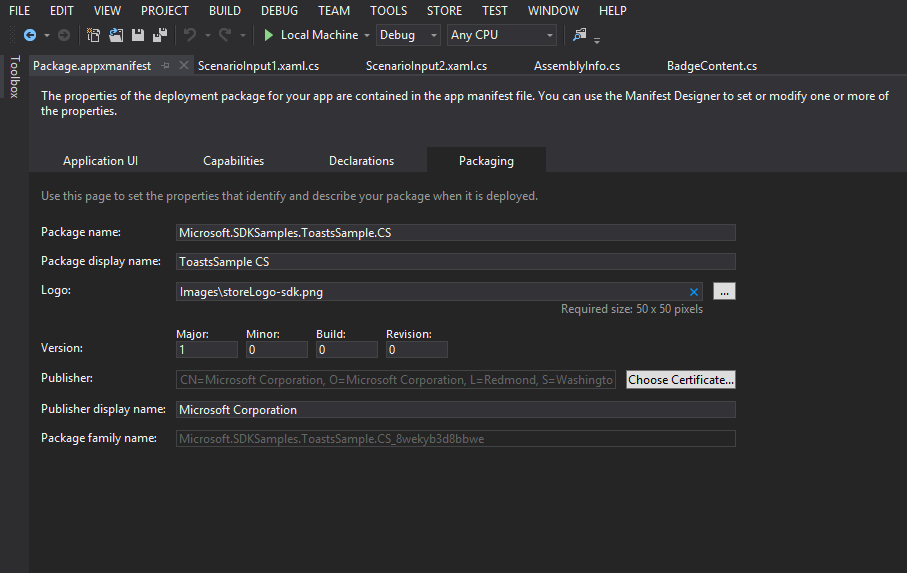Screen dimensions: 907x573
Task: Open the VIEW menu
Action: 108,10
